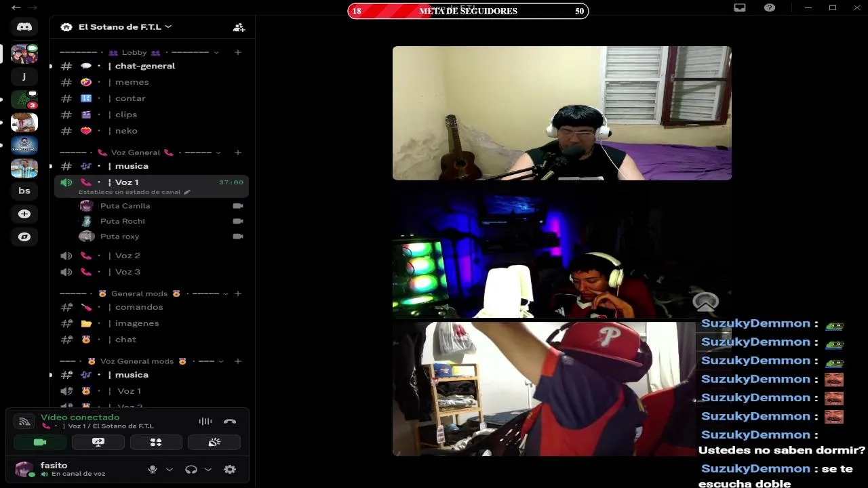This screenshot has height=488, width=868.
Task: Open Discover servers compass icon
Action: 24,237
